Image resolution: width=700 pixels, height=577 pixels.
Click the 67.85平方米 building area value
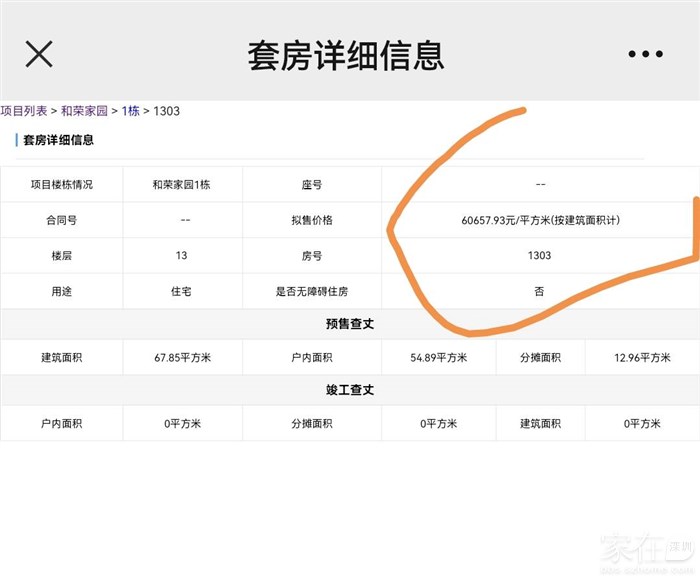181,358
